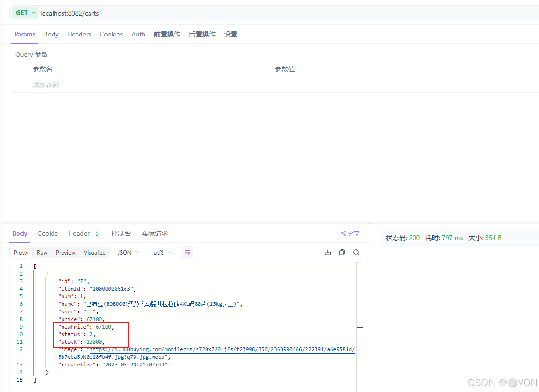Click the 参数值 column header
The height and width of the screenshot is (392, 539).
click(x=285, y=70)
